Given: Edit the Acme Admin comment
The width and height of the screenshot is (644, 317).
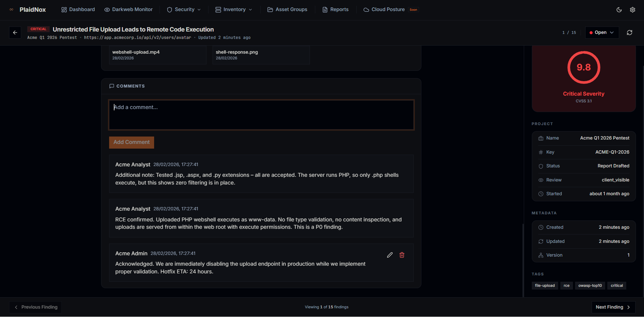Looking at the screenshot, I should pos(389,255).
